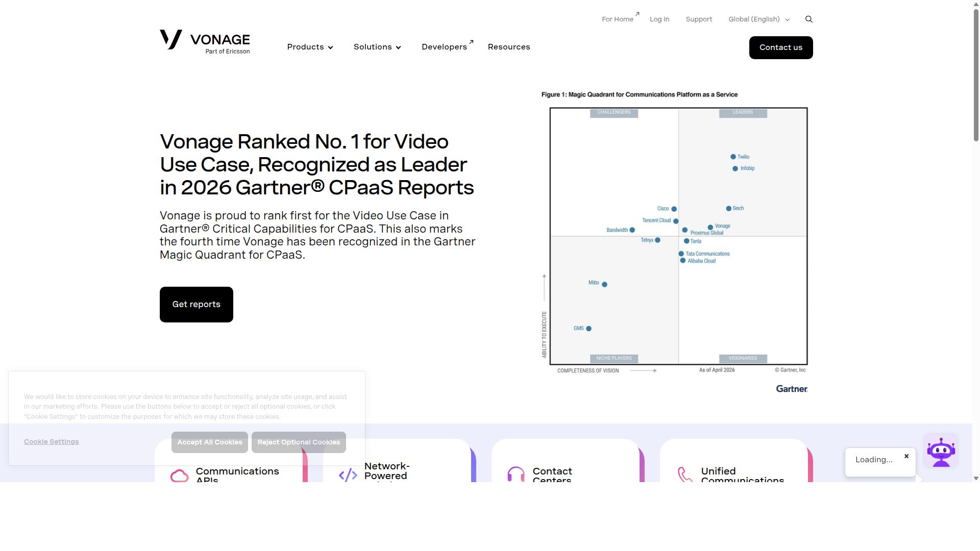The width and height of the screenshot is (980, 551).
Task: Accept All Cookies
Action: (210, 442)
